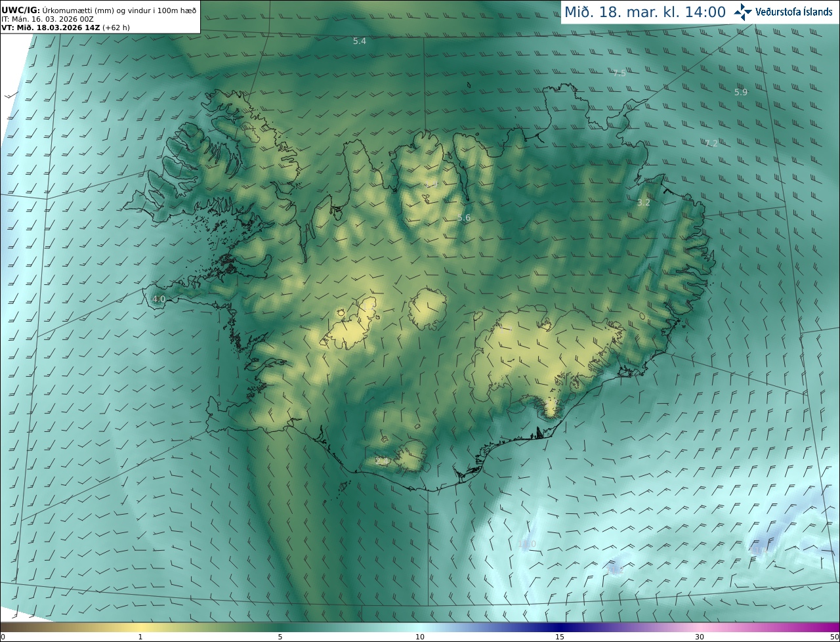Click the 5.4 value label on map
This screenshot has width=840, height=642.
pos(360,41)
